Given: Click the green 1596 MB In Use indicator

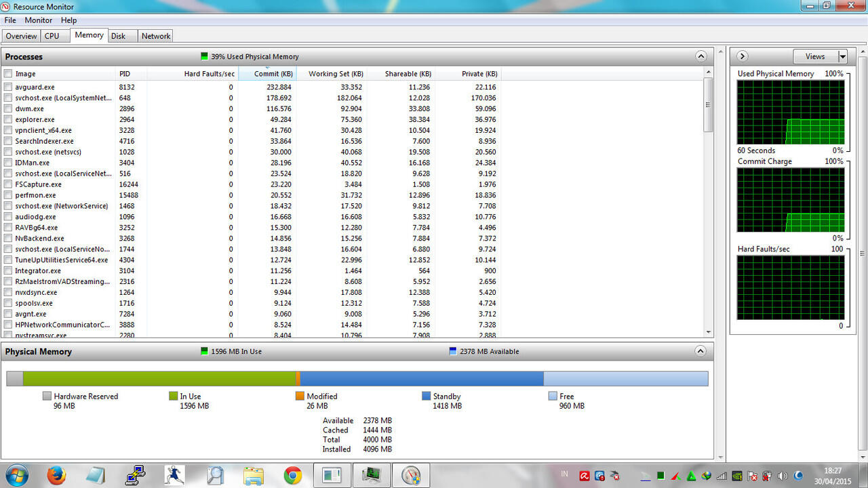Looking at the screenshot, I should tap(204, 351).
